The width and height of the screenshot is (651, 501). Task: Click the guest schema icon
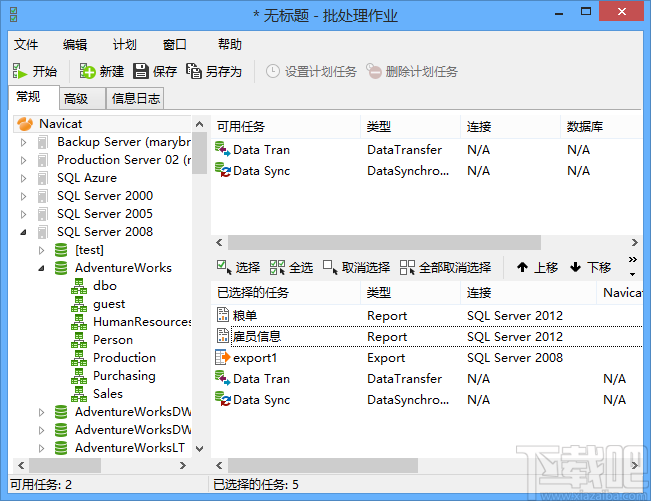click(79, 304)
